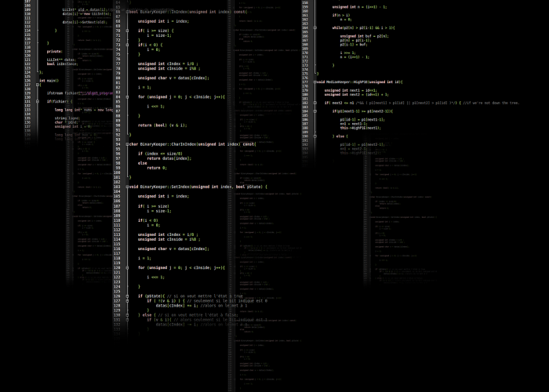549x392 pixels.
Task: Collapse the BinaryKeeper::SetIndex function fold marker
Action: 127,187
